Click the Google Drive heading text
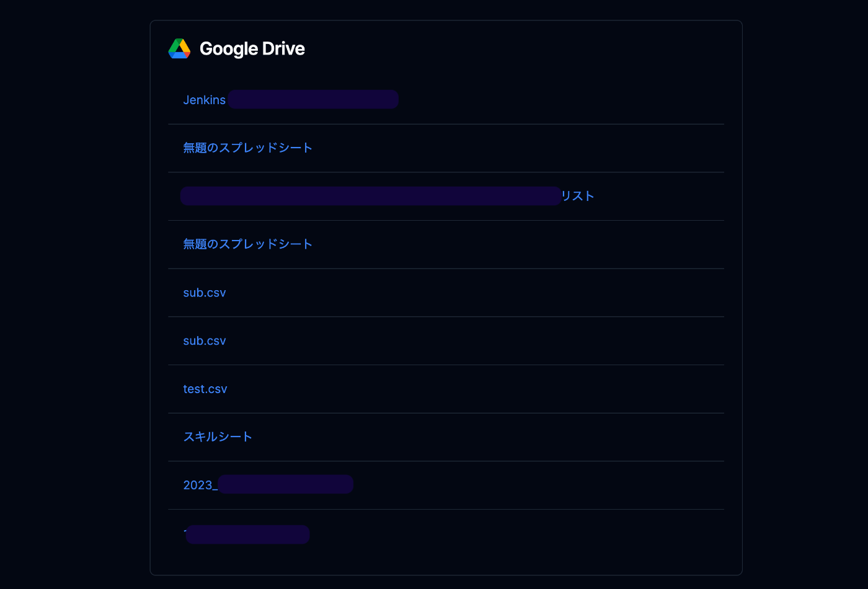 click(x=252, y=48)
